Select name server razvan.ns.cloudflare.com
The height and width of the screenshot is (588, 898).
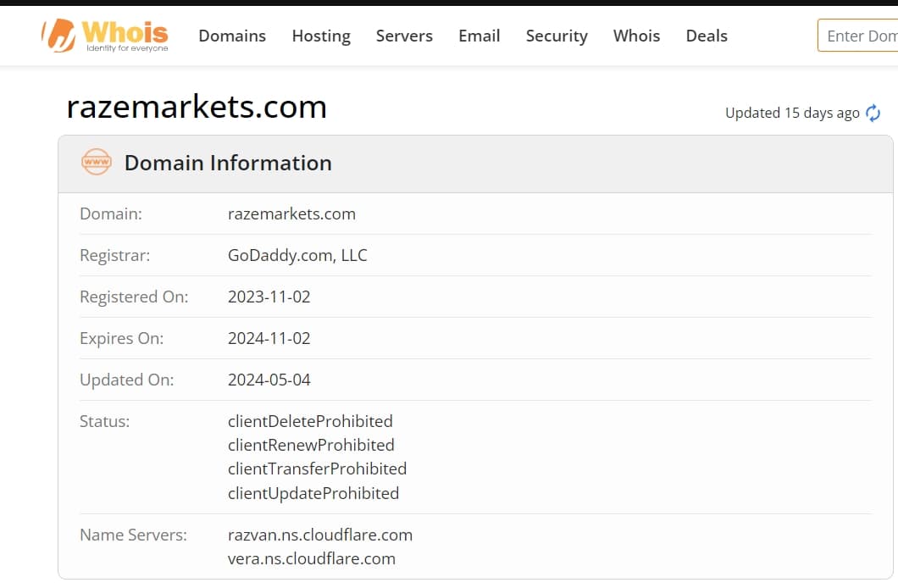[x=320, y=535]
